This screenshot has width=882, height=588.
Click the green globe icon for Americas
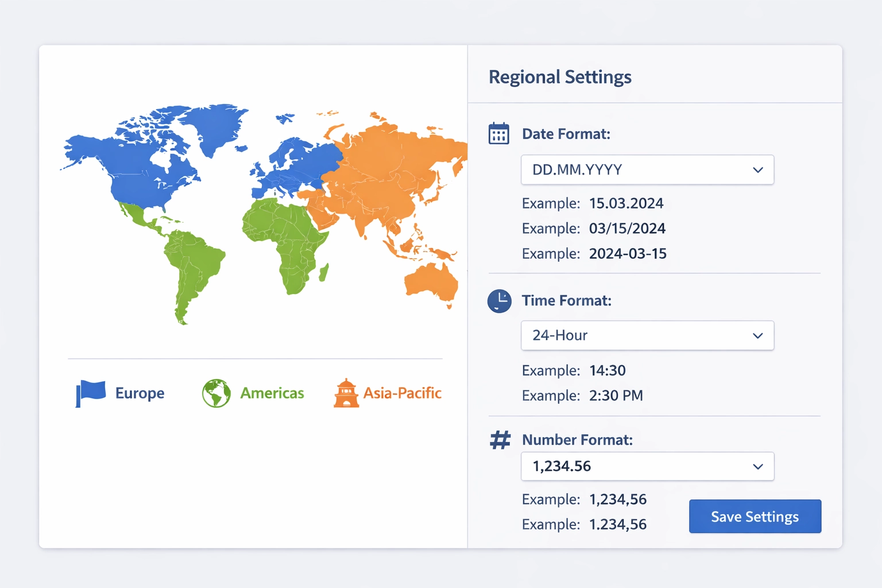click(216, 393)
